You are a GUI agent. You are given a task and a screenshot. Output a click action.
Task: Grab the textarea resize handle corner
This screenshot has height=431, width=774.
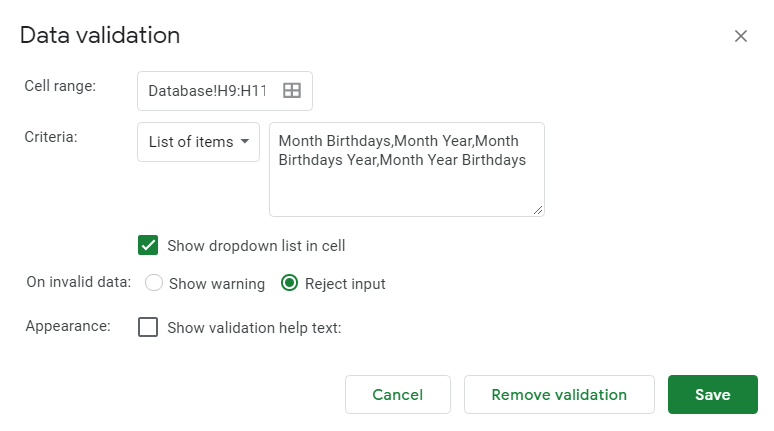(538, 210)
